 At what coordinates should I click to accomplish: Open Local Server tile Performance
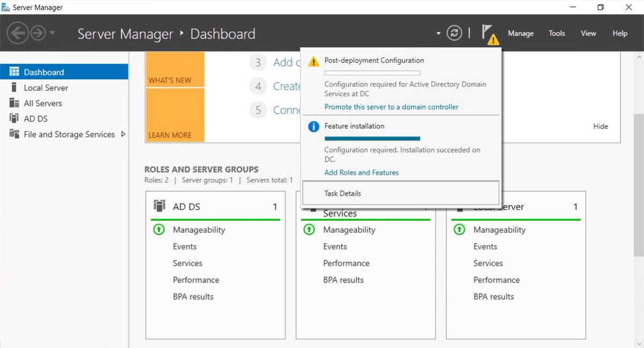point(496,280)
